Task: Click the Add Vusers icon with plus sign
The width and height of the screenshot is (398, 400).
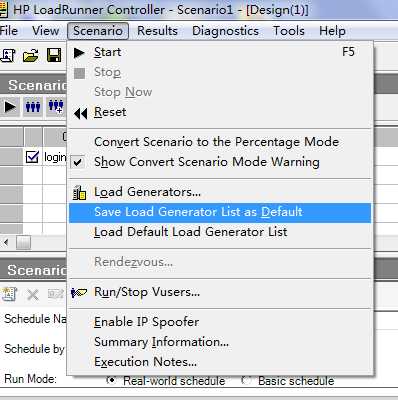Action: coord(55,107)
